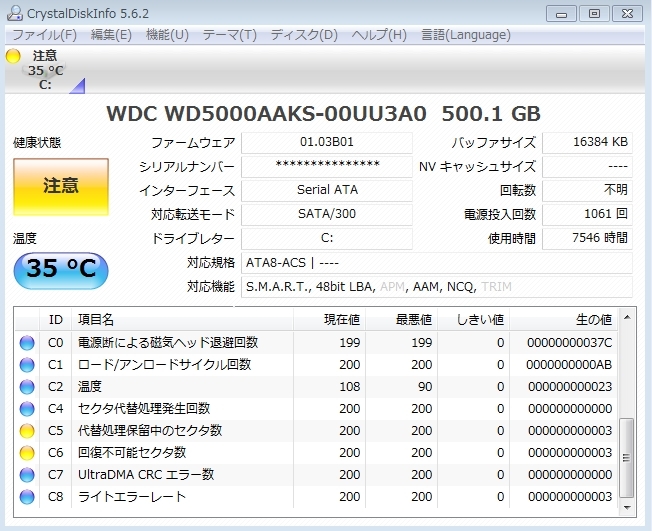Click raw value 00000000037C
Image resolution: width=652 pixels, height=531 pixels.
(x=569, y=343)
